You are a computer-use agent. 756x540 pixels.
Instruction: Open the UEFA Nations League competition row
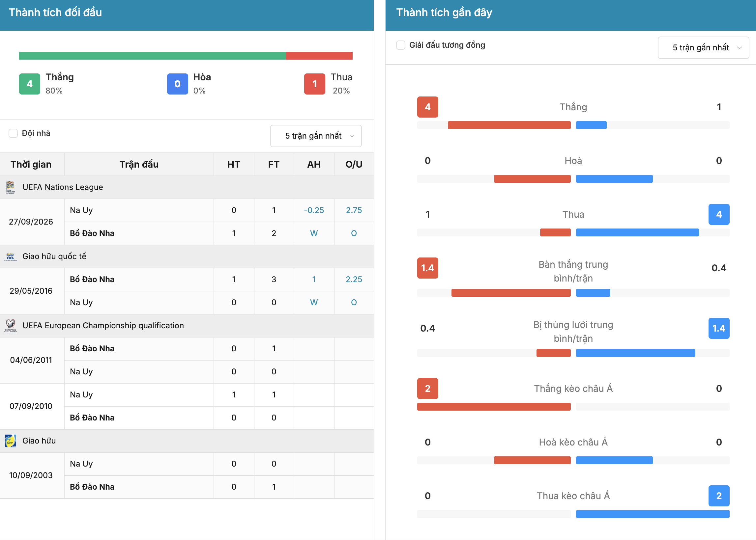tap(187, 187)
